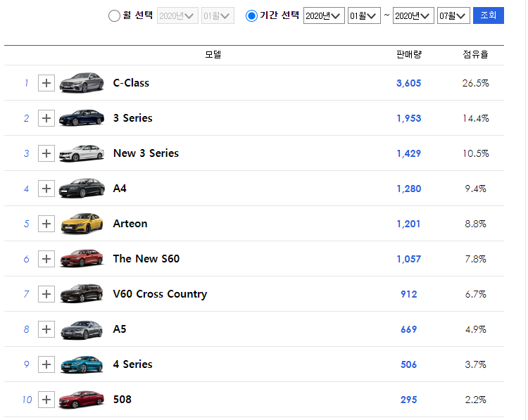Open the disabled 2020년 year dropdown
This screenshot has width=528, height=420.
(177, 15)
